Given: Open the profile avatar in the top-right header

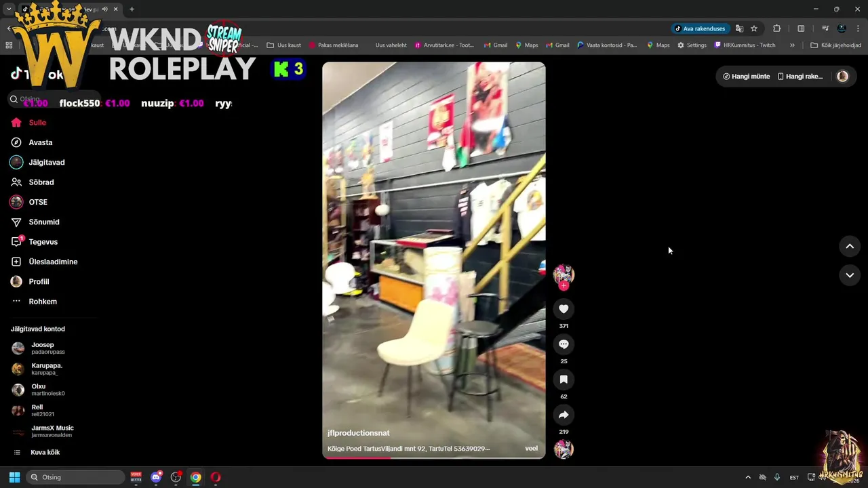Looking at the screenshot, I should coord(842,77).
